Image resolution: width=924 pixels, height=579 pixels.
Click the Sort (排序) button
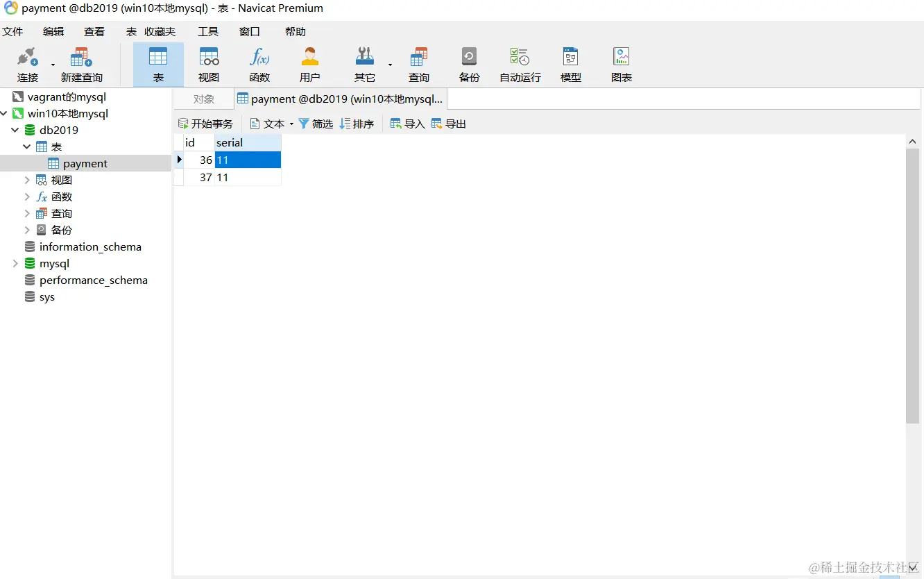coord(357,124)
